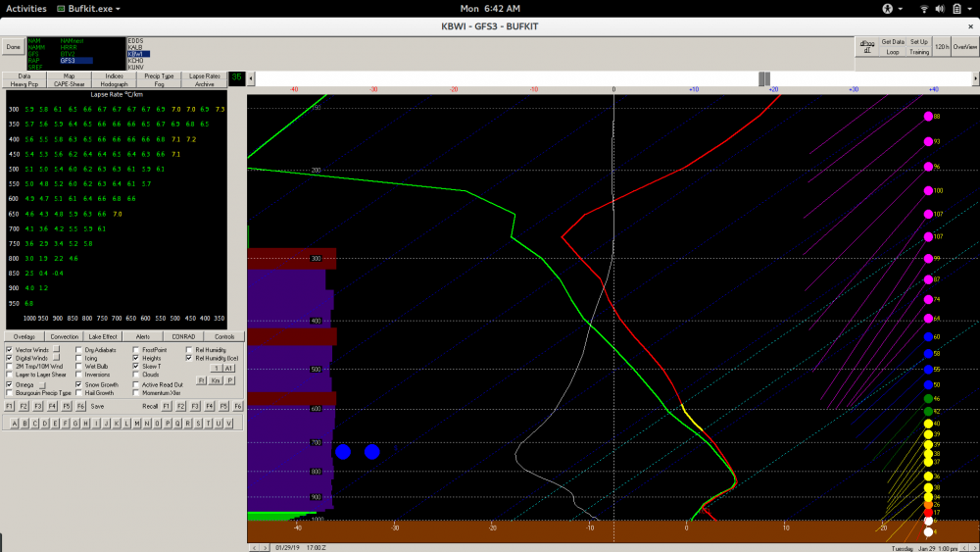Click the Training button

tap(919, 52)
